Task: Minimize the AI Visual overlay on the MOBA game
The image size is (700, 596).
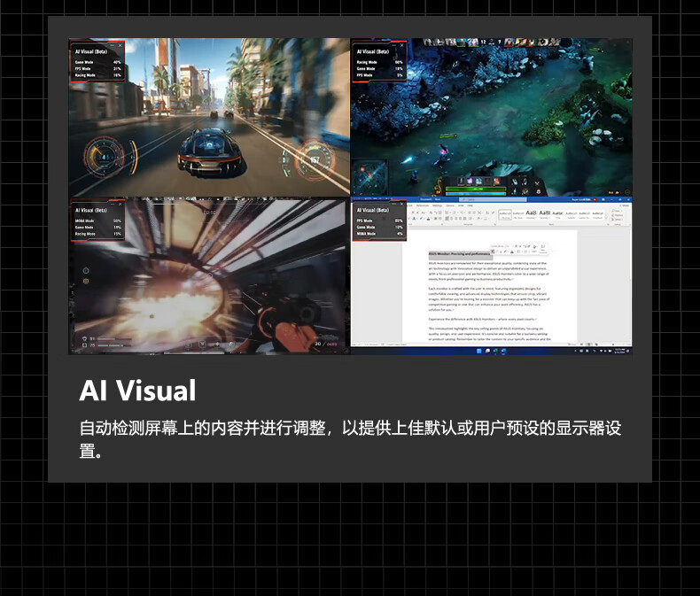Action: pos(394,45)
